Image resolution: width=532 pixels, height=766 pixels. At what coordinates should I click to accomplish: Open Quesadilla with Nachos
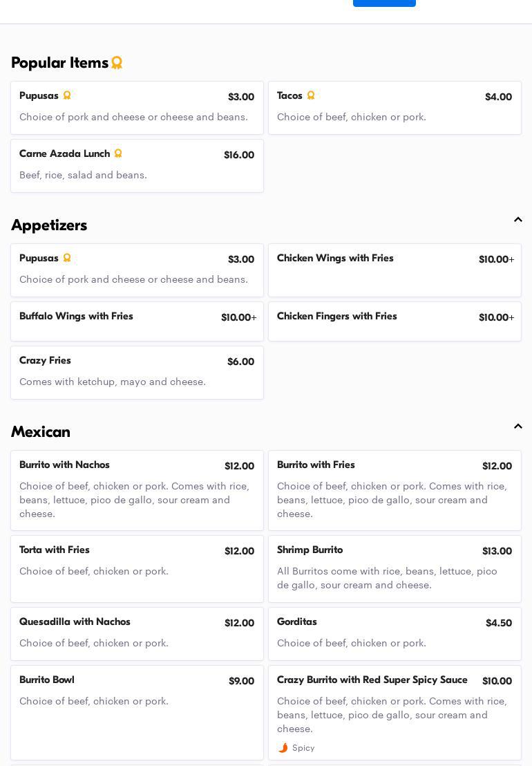[x=137, y=633]
